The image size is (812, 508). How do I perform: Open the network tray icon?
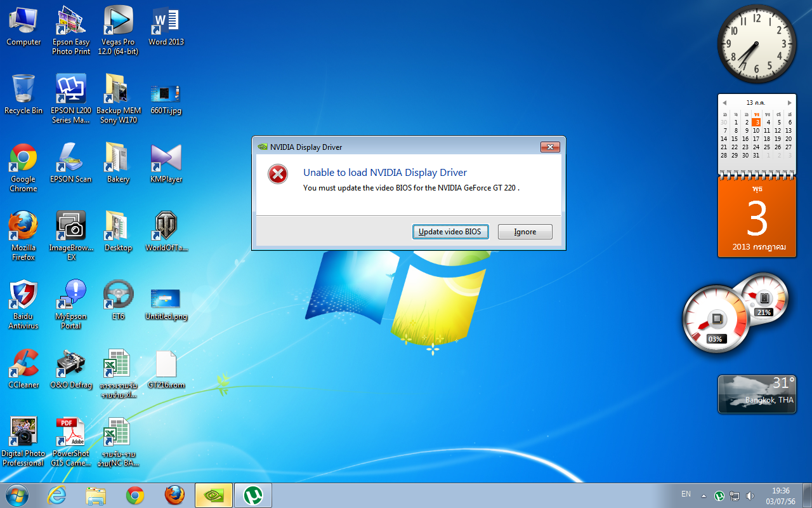(x=735, y=495)
